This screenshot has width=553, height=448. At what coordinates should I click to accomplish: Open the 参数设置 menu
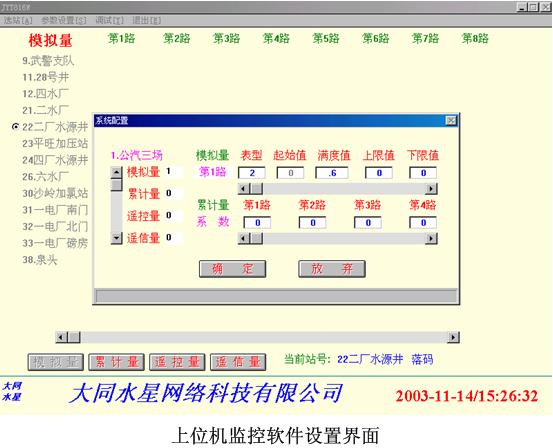(64, 20)
